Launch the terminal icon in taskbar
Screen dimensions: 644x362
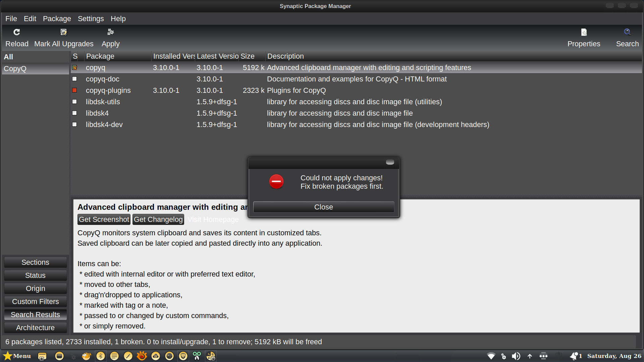169,356
